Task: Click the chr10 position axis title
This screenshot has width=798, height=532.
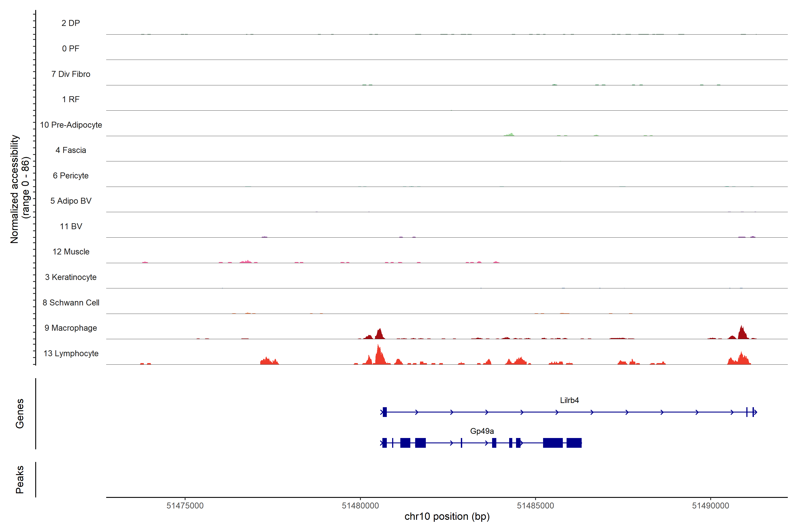Action: tap(447, 516)
